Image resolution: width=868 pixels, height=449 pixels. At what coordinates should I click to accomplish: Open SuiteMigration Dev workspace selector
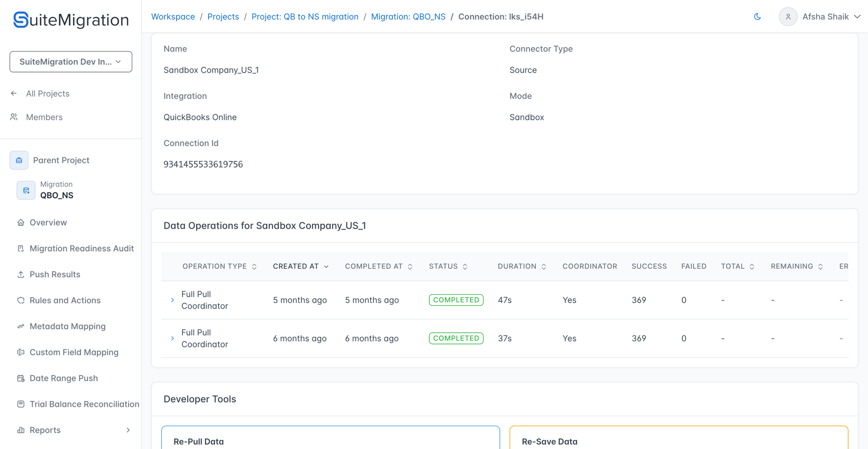click(x=71, y=62)
